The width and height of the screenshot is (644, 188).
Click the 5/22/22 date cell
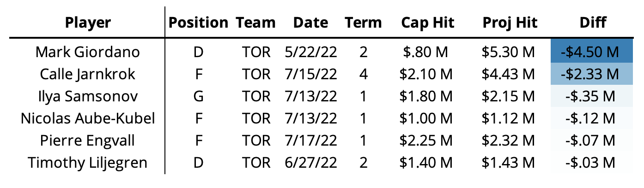click(311, 52)
